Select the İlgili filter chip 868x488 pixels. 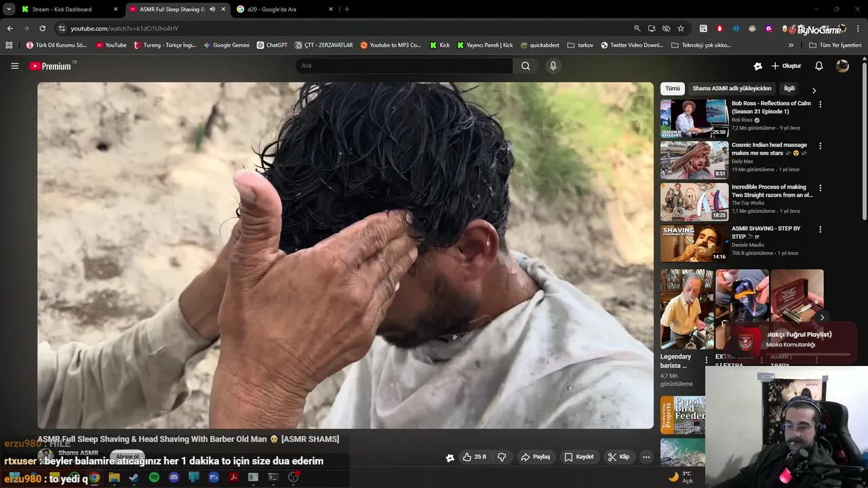[789, 89]
